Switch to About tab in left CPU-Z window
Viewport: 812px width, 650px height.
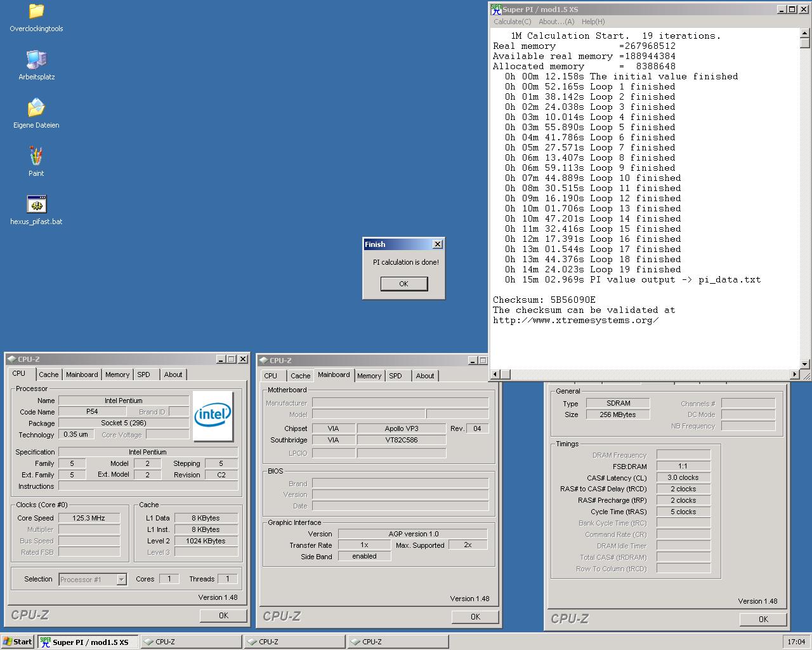coord(173,375)
